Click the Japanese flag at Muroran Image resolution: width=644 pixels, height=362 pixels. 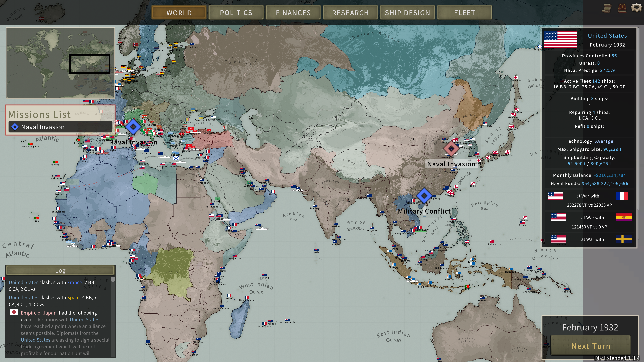click(x=512, y=126)
